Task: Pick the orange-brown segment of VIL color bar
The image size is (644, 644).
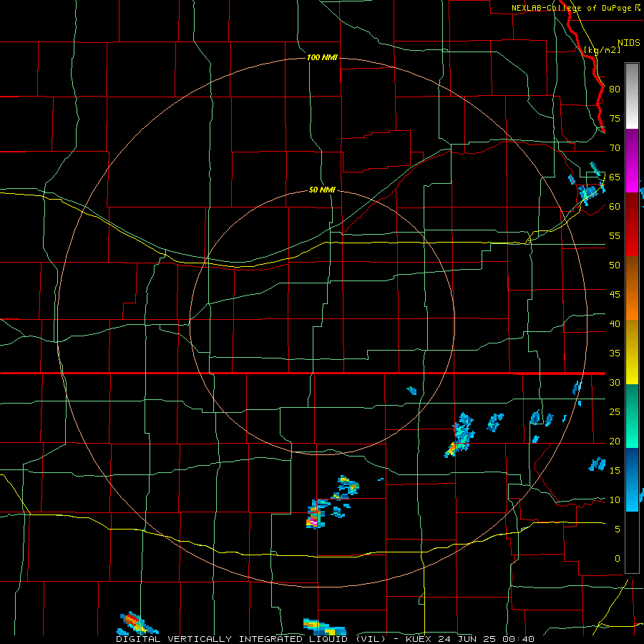Action: [x=632, y=288]
